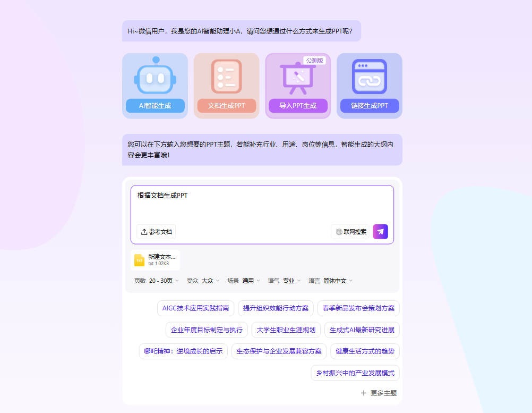Select the 生态保护与企业发展兼容方案 topic

pos(279,351)
